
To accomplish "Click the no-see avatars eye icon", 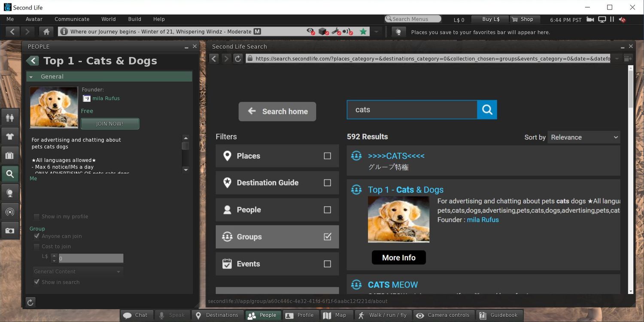I will click(311, 32).
